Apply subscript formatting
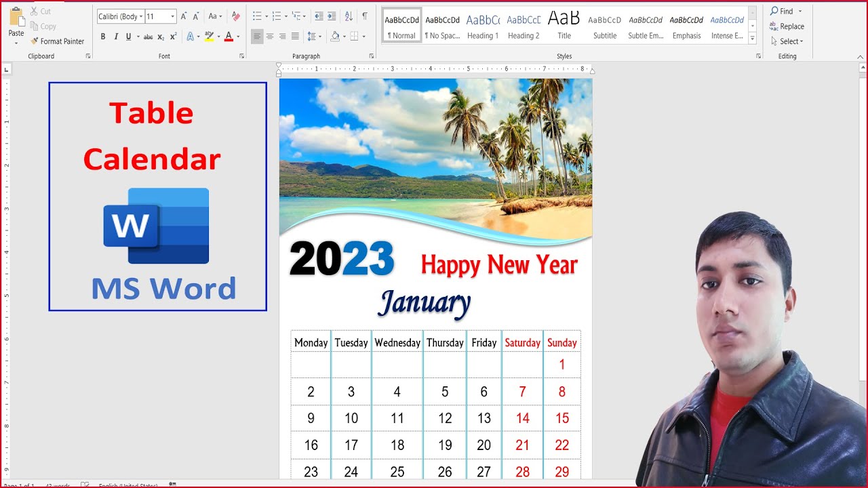This screenshot has height=488, width=868. click(x=161, y=37)
